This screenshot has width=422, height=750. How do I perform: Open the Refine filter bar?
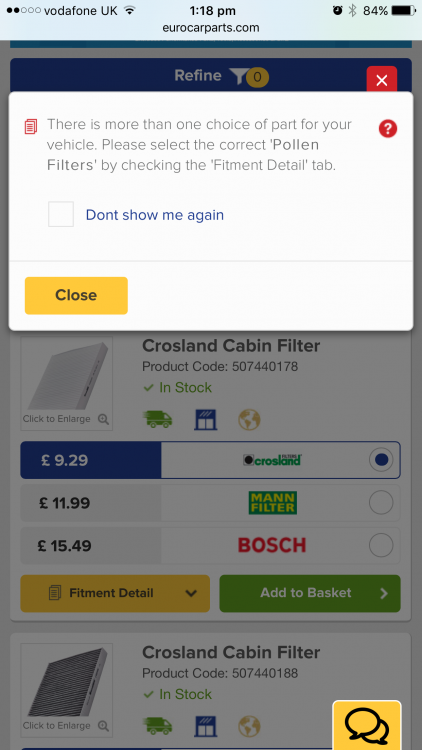211,75
